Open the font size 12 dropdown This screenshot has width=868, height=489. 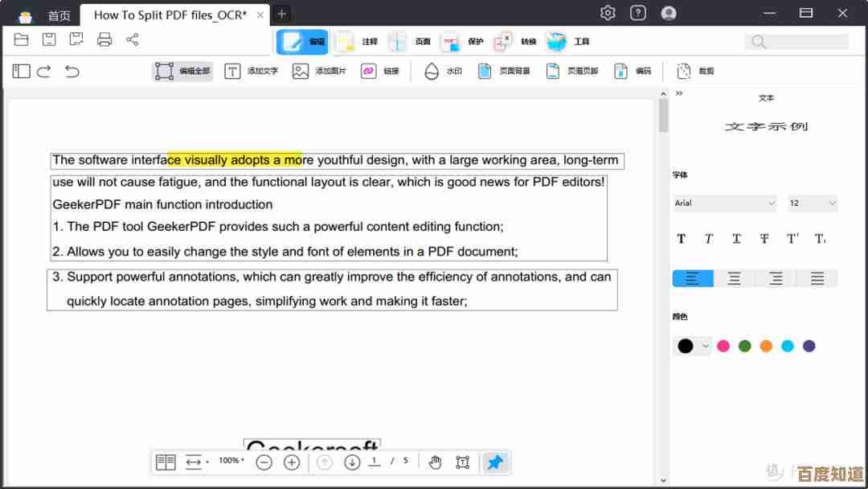pos(812,203)
